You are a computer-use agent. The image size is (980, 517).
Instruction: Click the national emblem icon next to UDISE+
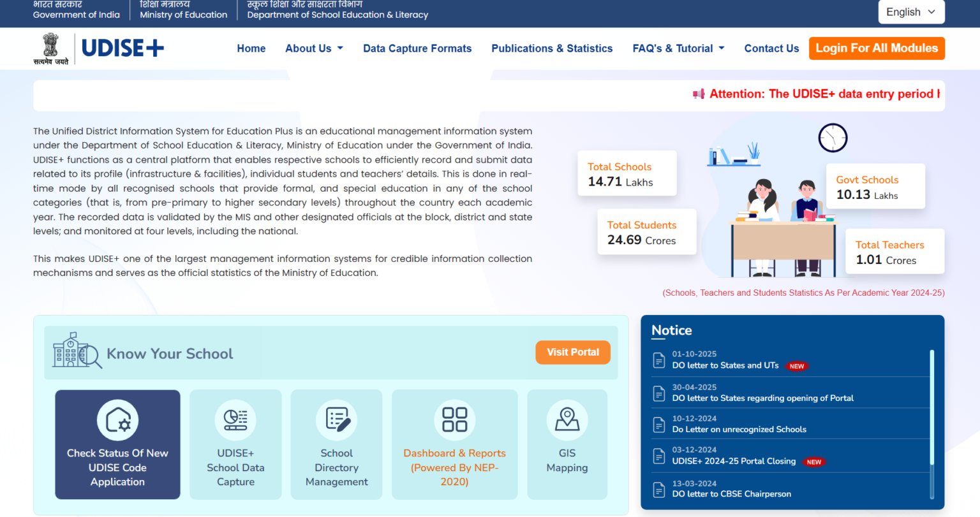[51, 48]
